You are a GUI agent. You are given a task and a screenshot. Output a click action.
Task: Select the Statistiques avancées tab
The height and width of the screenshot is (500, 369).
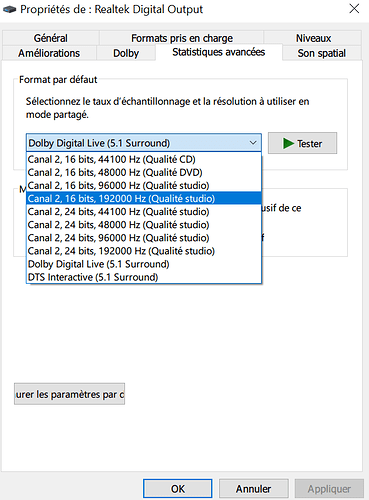(x=219, y=52)
